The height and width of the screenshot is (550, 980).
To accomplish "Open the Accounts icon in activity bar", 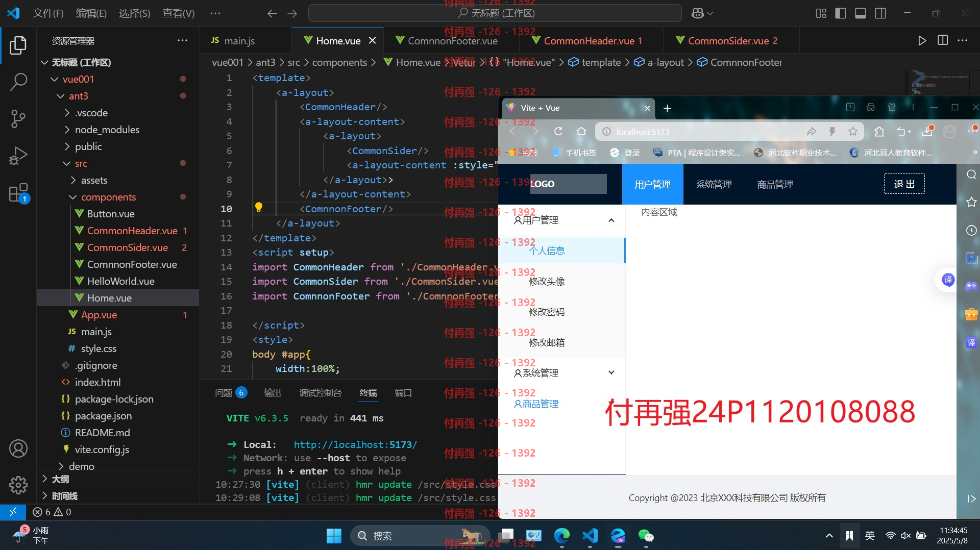I will point(18,448).
